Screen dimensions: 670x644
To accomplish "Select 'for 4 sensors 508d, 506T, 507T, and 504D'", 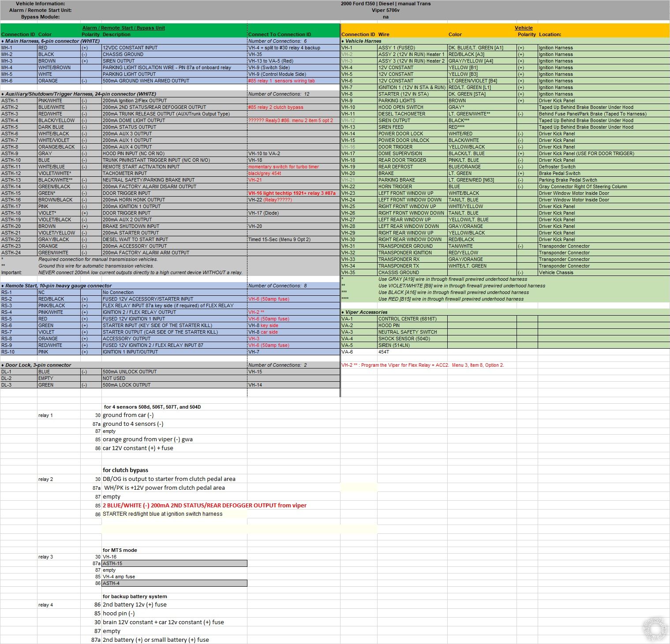I will 152,407.
